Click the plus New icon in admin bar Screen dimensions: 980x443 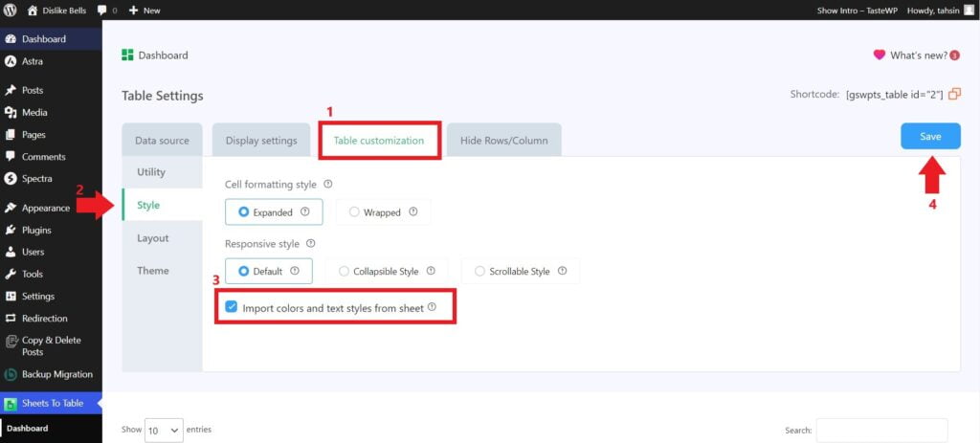(x=133, y=11)
